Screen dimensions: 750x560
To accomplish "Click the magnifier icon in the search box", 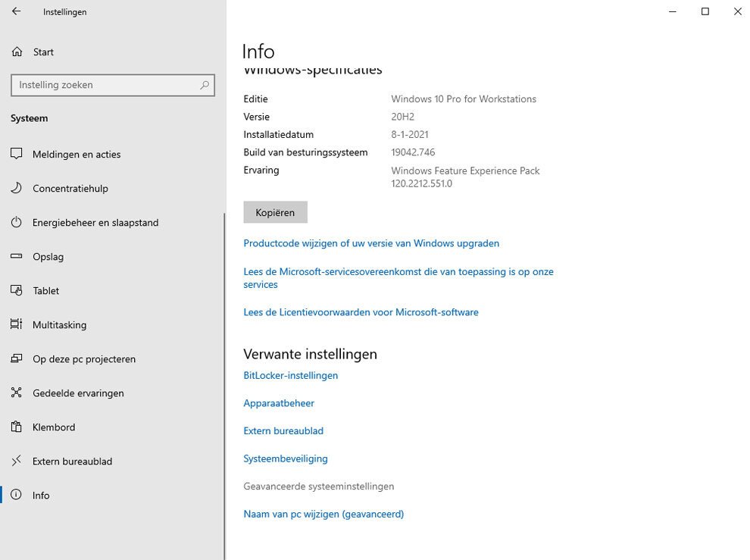I will pyautogui.click(x=205, y=85).
